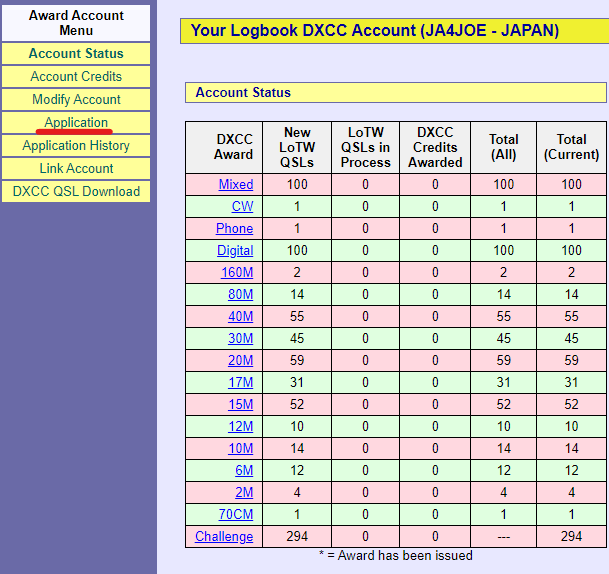This screenshot has width=609, height=574.
Task: Open the 6M band link
Action: point(244,470)
